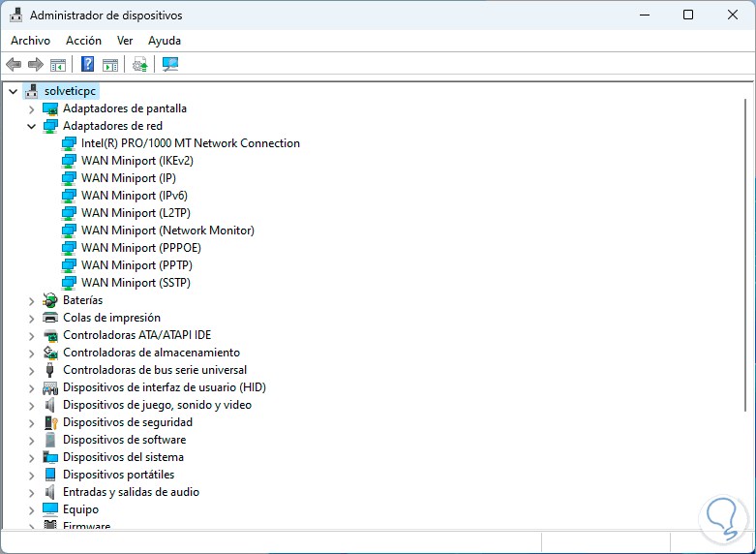This screenshot has width=756, height=554.
Task: Click the Intel(R) PRO/1000 MT adapter icon
Action: click(69, 143)
